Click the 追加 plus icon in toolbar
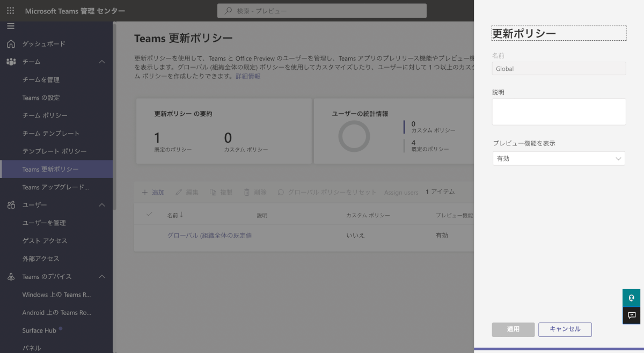 click(145, 192)
